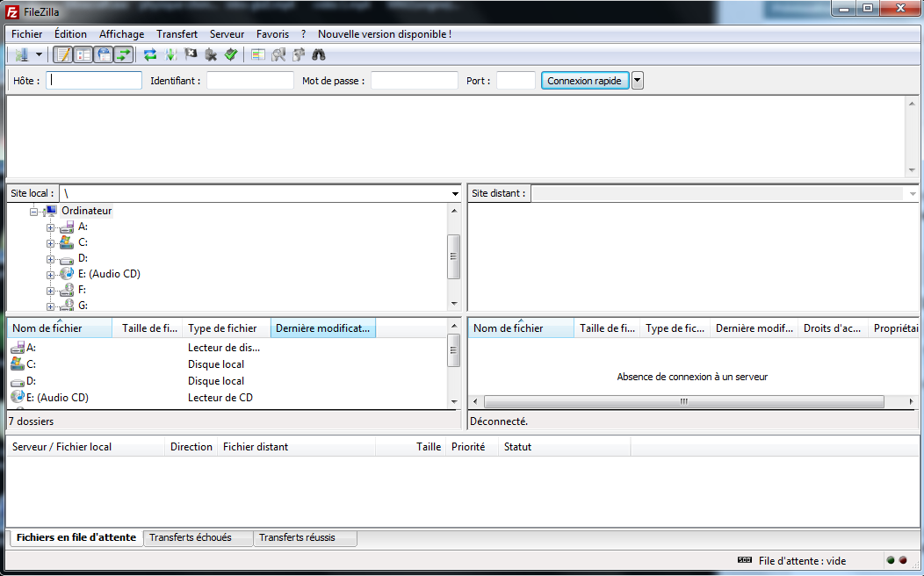
Task: Open file search binoculars icon
Action: click(x=319, y=54)
